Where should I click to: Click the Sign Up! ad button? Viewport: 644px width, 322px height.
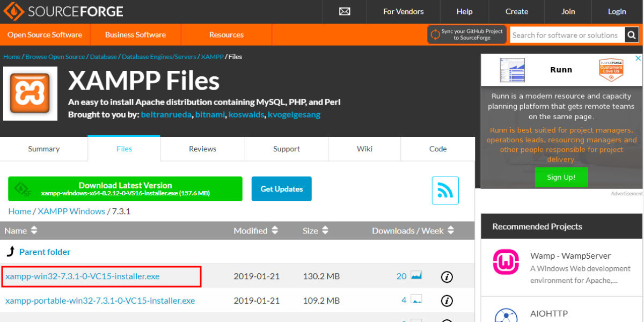click(x=561, y=177)
